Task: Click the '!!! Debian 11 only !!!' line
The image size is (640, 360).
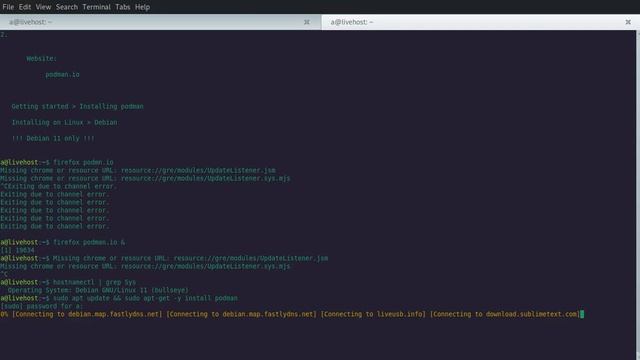Action: click(53, 138)
